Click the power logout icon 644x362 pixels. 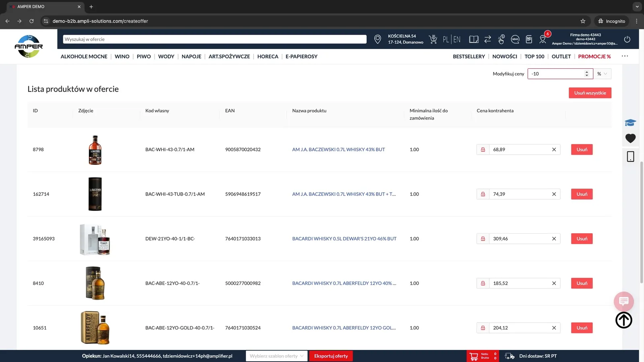(627, 39)
